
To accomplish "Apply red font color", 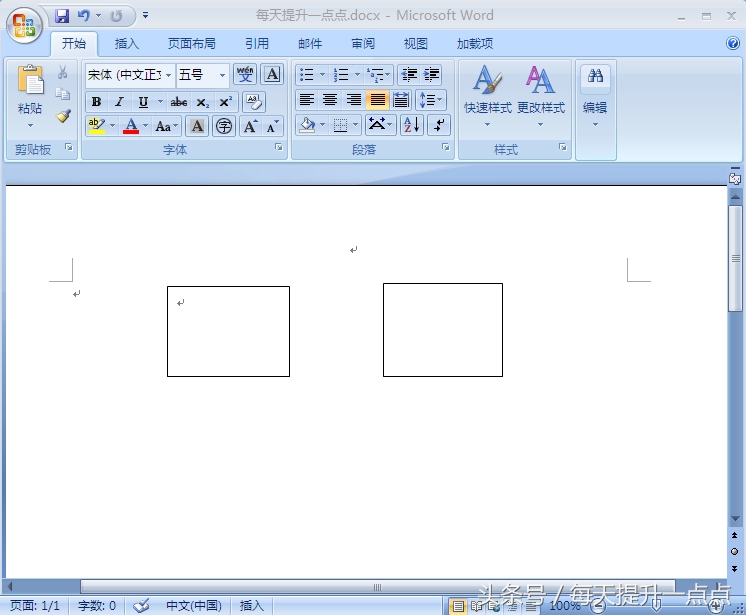I will click(131, 126).
